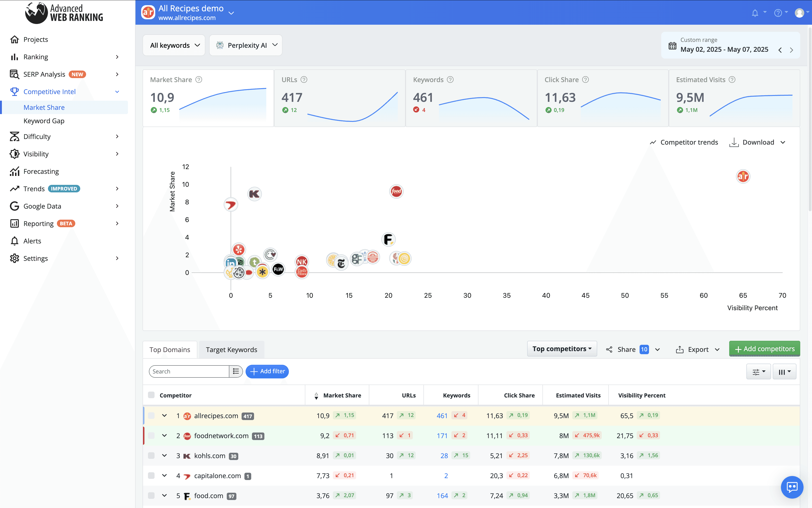
Task: Click Keywords help info icon
Action: [450, 80]
